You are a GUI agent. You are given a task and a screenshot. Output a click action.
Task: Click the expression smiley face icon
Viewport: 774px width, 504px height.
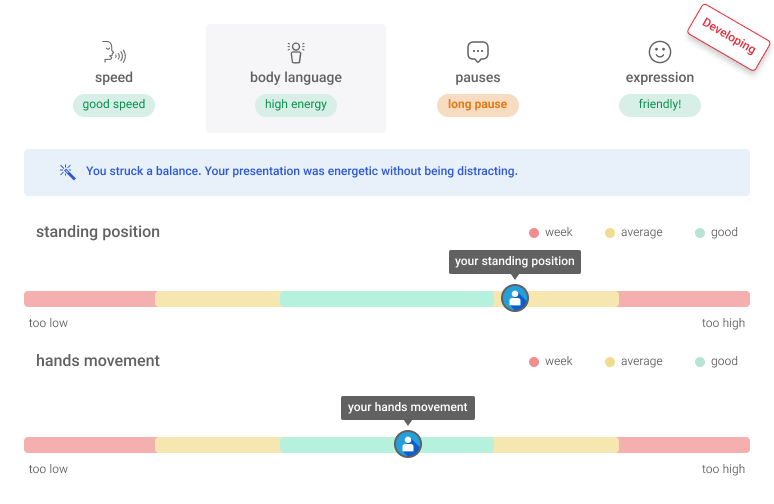pyautogui.click(x=659, y=52)
